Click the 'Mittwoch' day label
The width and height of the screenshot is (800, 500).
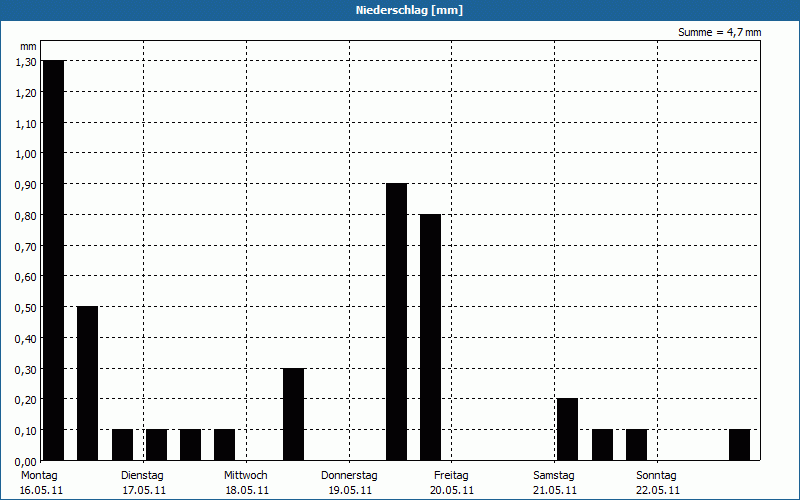(x=245, y=476)
